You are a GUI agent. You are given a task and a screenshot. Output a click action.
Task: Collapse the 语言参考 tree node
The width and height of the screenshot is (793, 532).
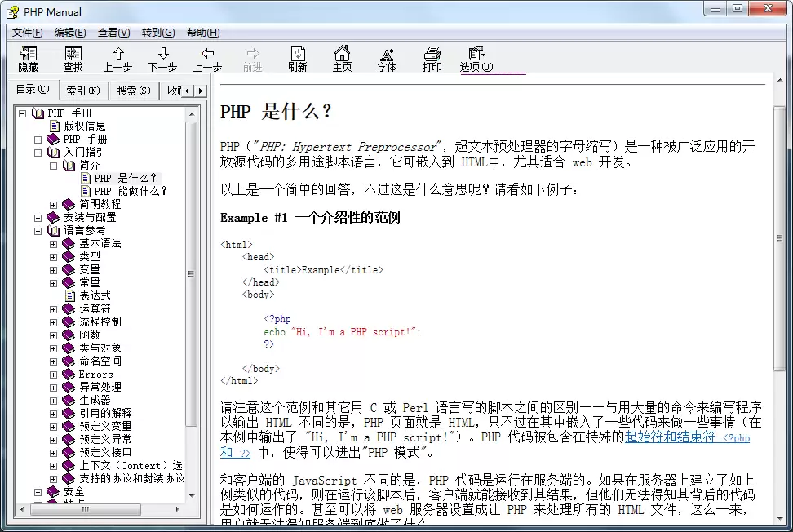pos(38,231)
